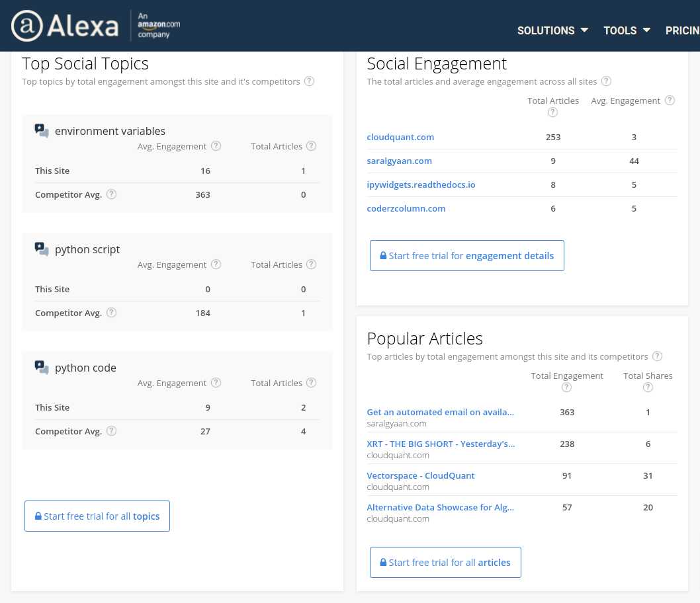700x603 pixels.
Task: Start free trial for all articles
Action: 445,563
